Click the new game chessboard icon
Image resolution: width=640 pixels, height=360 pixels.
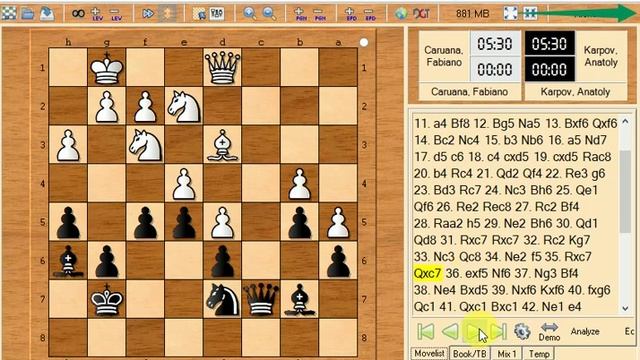click(9, 13)
